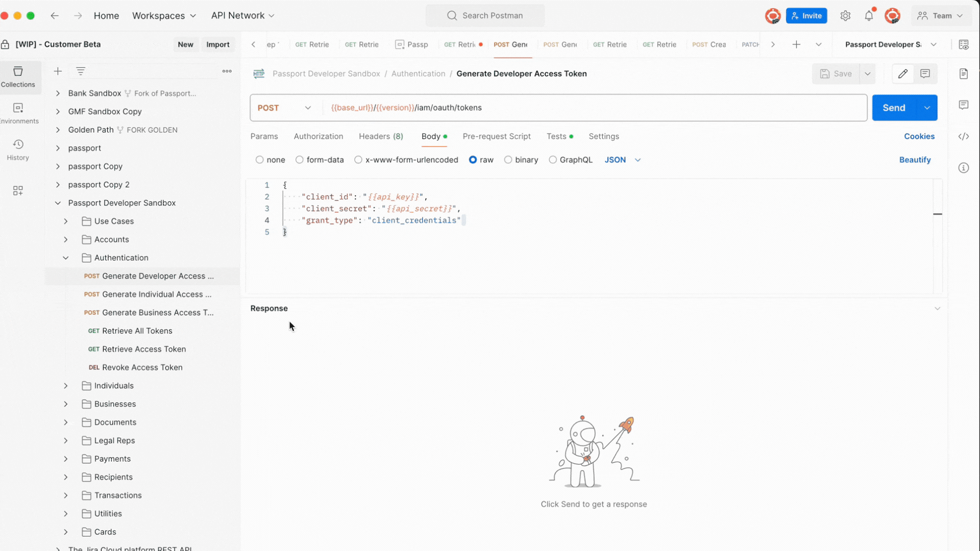Viewport: 980px width, 551px height.
Task: Open environment quick look icon
Action: [x=964, y=44]
